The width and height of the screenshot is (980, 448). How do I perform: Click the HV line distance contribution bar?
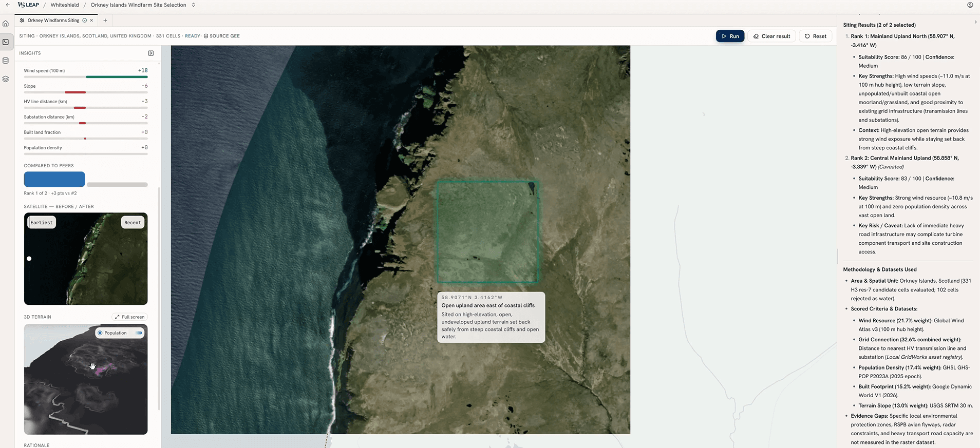(86, 108)
